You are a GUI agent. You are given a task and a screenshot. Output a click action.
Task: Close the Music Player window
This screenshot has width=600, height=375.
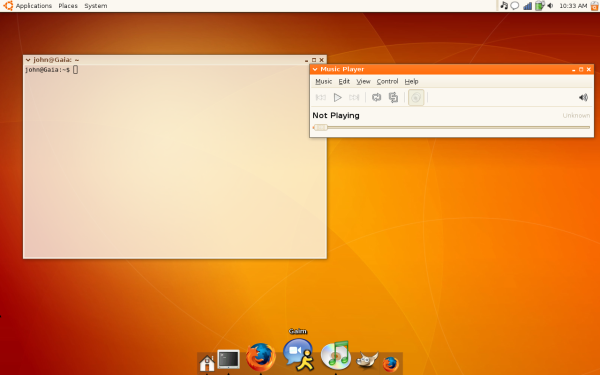[x=589, y=69]
